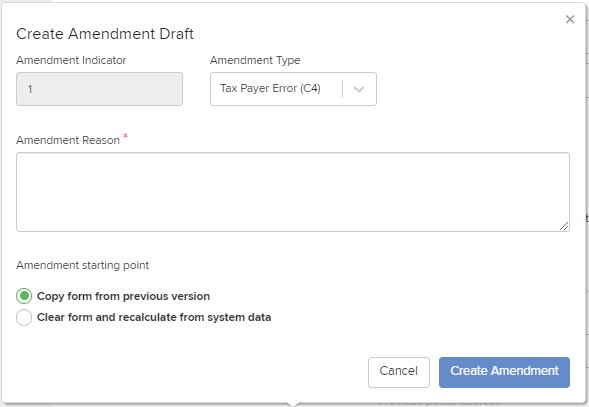Click the red required asterisk icon

125,136
